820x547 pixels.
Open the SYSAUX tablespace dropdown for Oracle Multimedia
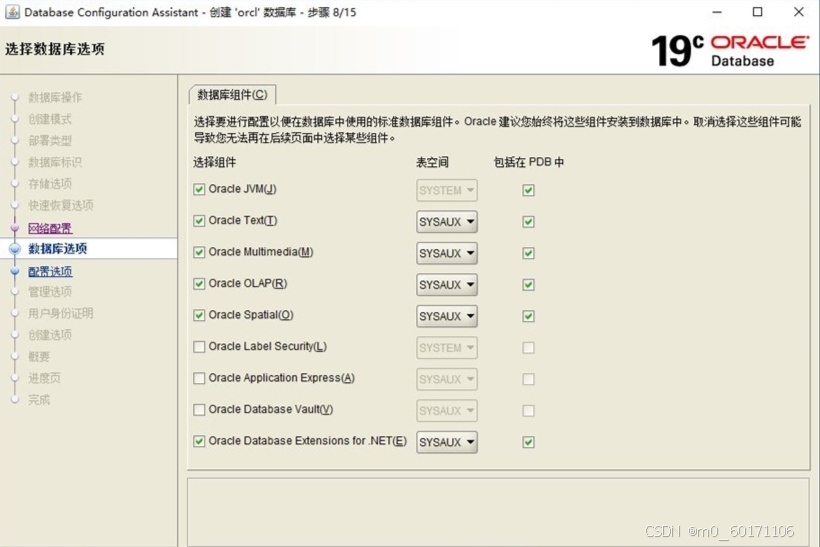447,253
